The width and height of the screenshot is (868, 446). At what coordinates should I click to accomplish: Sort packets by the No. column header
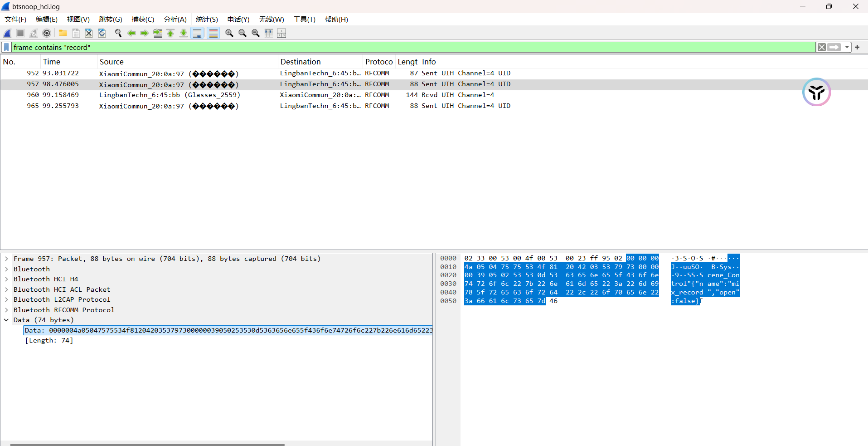click(x=20, y=62)
